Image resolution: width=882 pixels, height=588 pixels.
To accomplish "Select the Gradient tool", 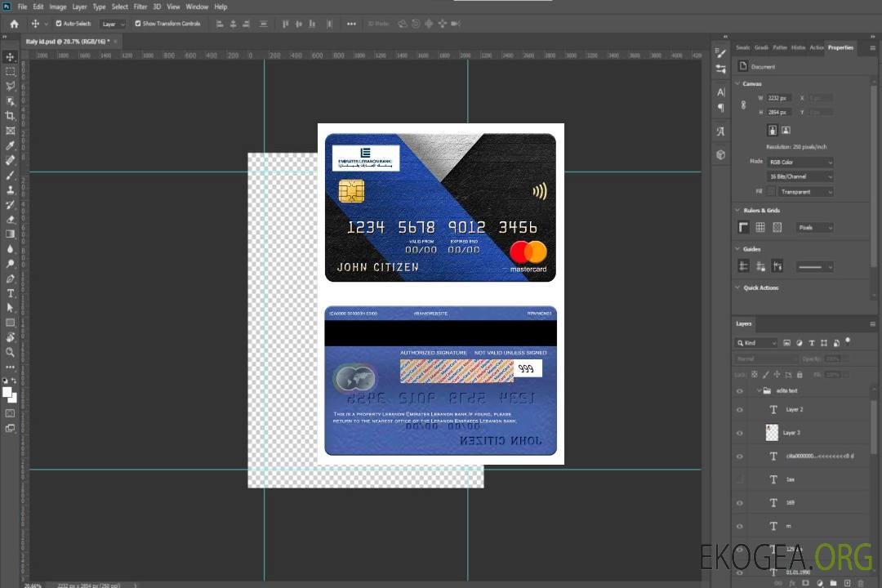I will pos(10,234).
